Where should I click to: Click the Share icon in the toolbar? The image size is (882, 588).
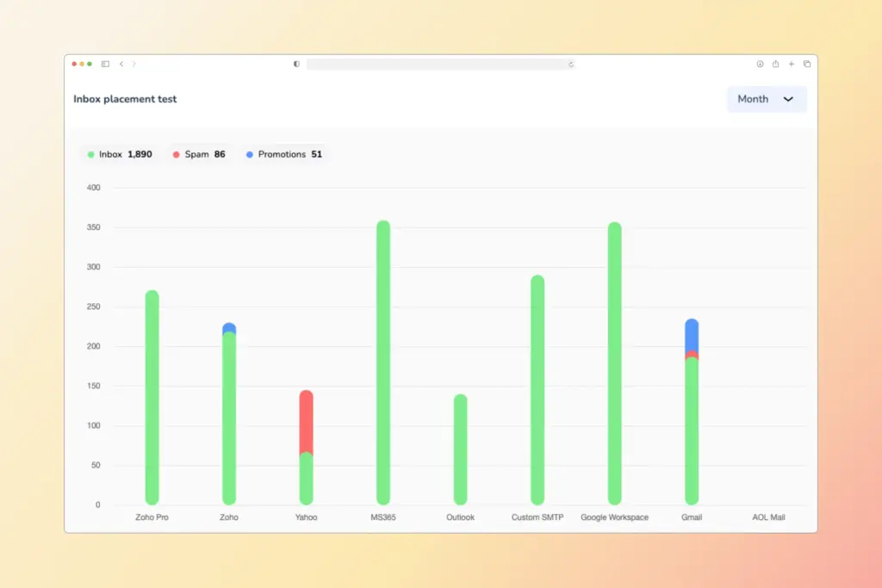coord(775,64)
